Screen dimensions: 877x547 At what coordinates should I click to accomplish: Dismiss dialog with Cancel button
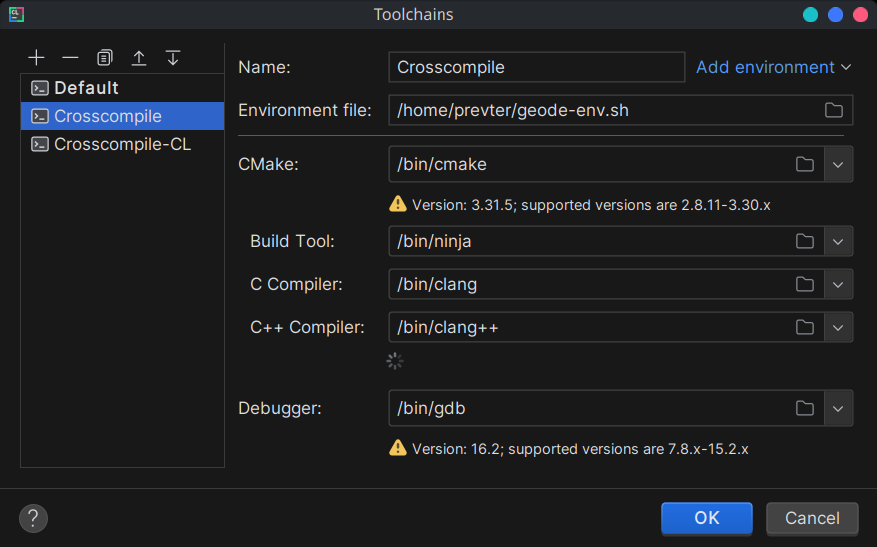(812, 518)
